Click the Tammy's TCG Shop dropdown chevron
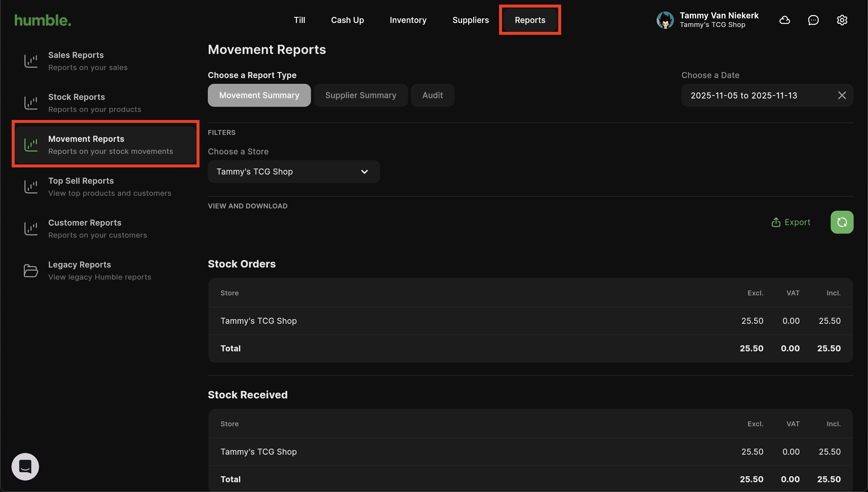This screenshot has height=492, width=868. [364, 172]
